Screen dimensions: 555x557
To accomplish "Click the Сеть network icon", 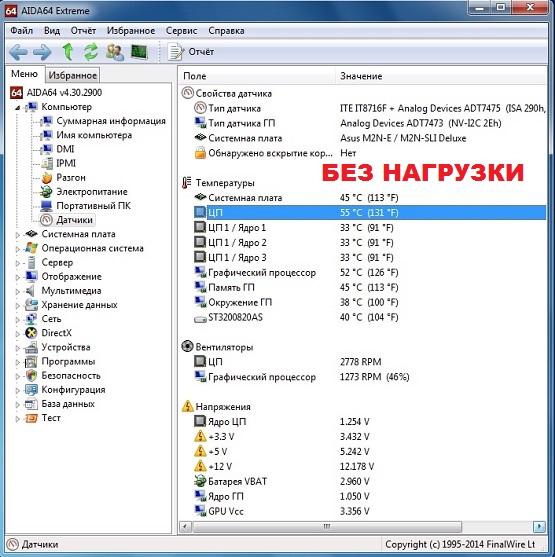I will pyautogui.click(x=31, y=319).
